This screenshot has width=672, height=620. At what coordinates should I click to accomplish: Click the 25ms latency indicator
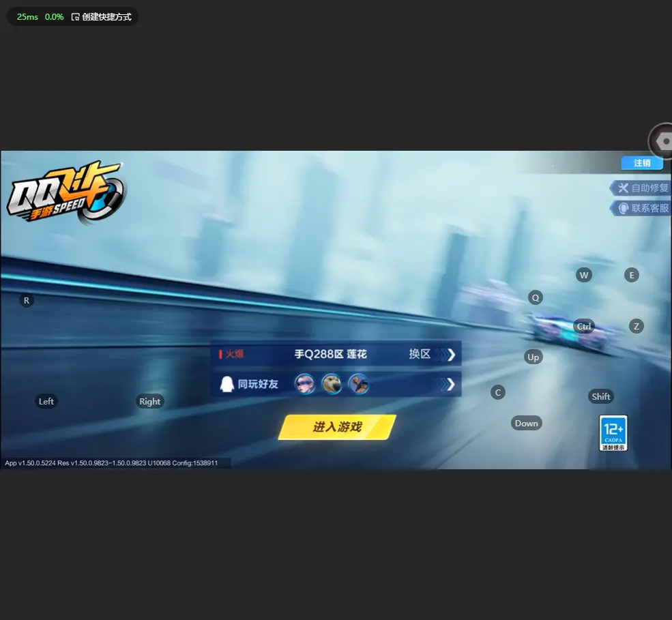tap(27, 16)
